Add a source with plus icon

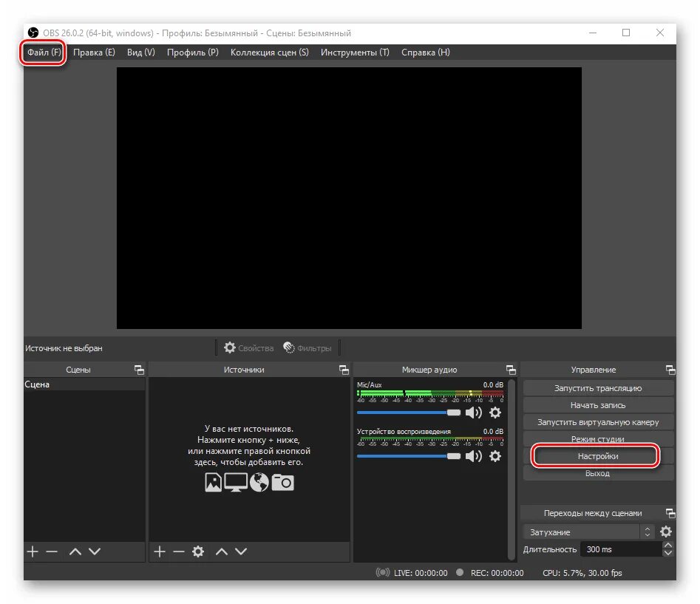[160, 552]
